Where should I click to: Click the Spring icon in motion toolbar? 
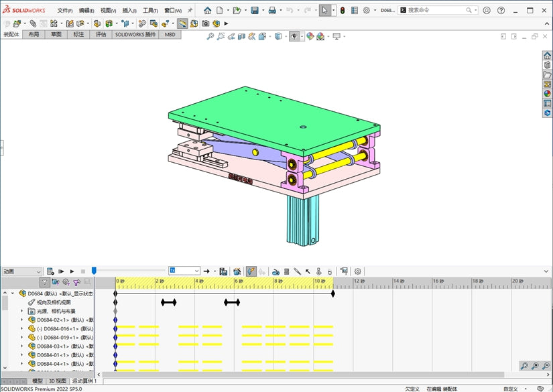[287, 271]
